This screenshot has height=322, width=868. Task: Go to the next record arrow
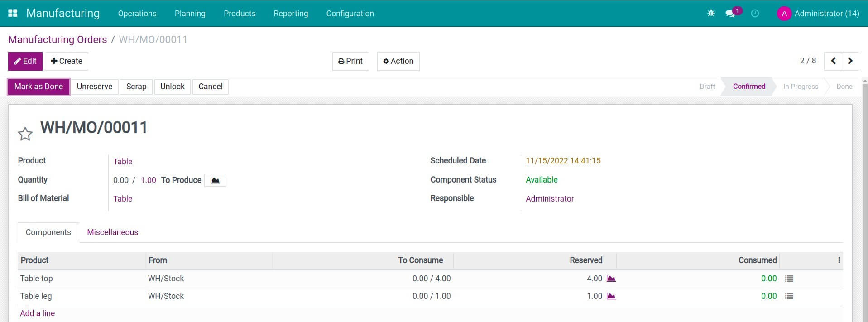pyautogui.click(x=850, y=61)
